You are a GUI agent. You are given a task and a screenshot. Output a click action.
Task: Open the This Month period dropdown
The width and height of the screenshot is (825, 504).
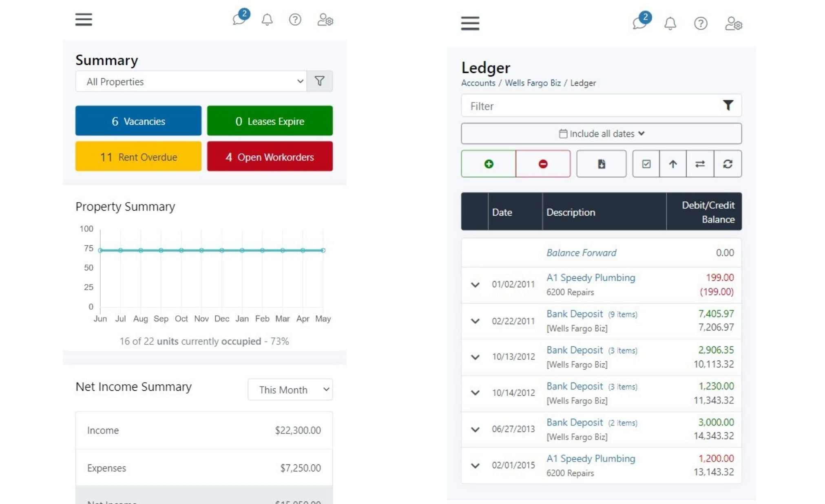290,390
